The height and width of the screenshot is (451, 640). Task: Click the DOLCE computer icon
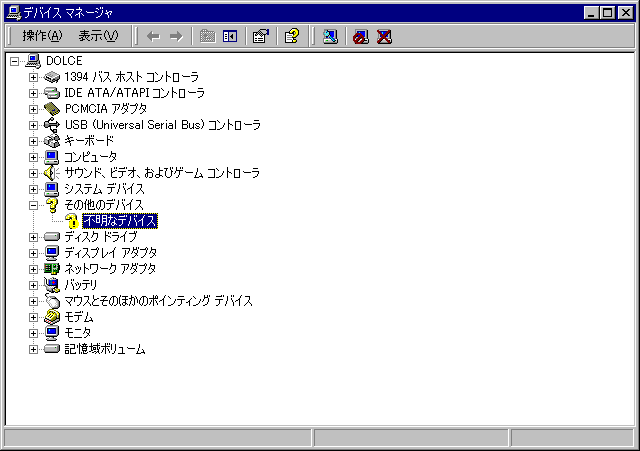(x=33, y=61)
